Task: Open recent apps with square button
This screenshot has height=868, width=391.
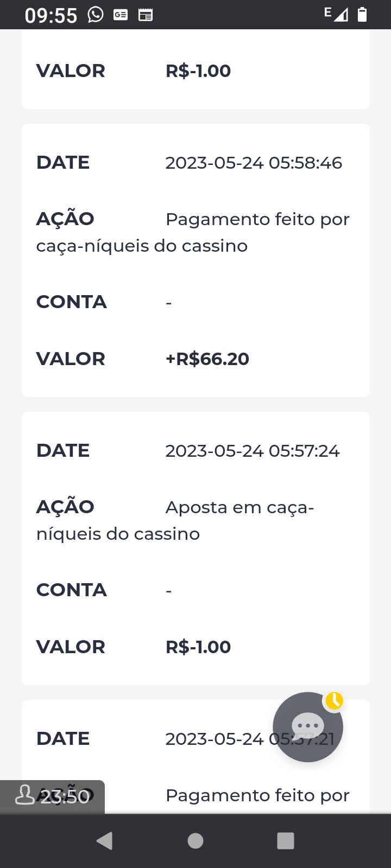Action: click(285, 840)
